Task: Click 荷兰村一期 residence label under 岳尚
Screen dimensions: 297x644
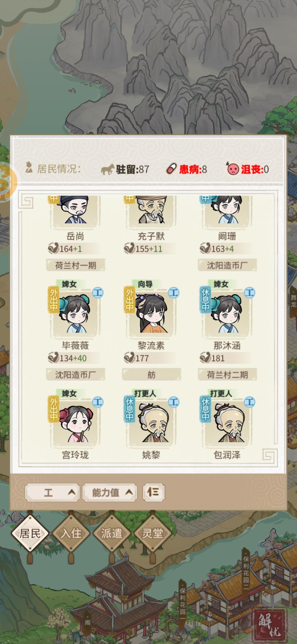Action: 76,265
